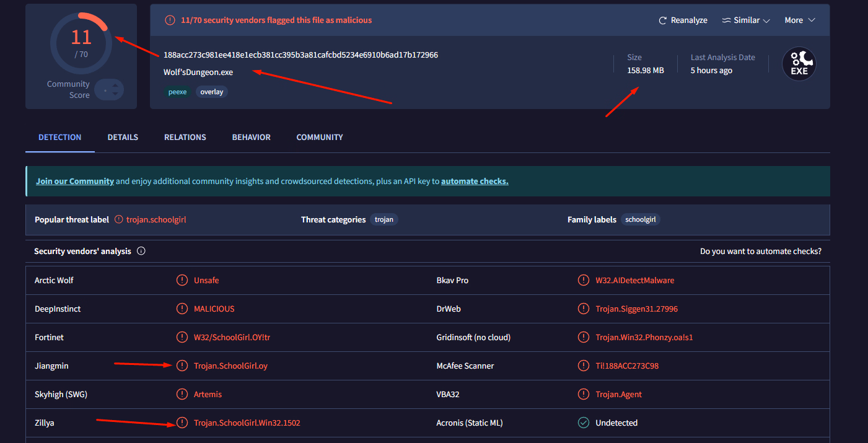The height and width of the screenshot is (443, 868).
Task: Click the alert icon beside Trojan.Siggen31.27996
Action: (x=583, y=309)
